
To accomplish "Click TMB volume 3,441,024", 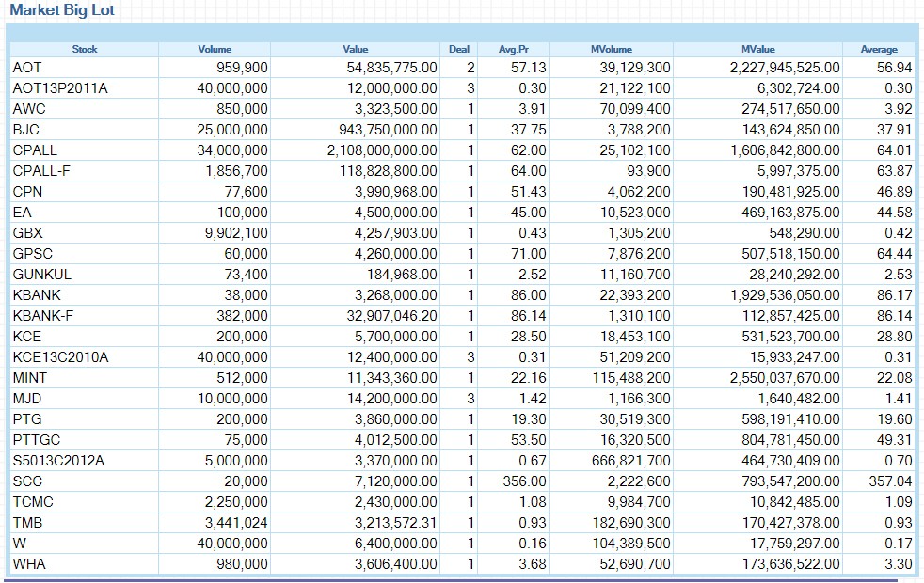I will pyautogui.click(x=236, y=522).
